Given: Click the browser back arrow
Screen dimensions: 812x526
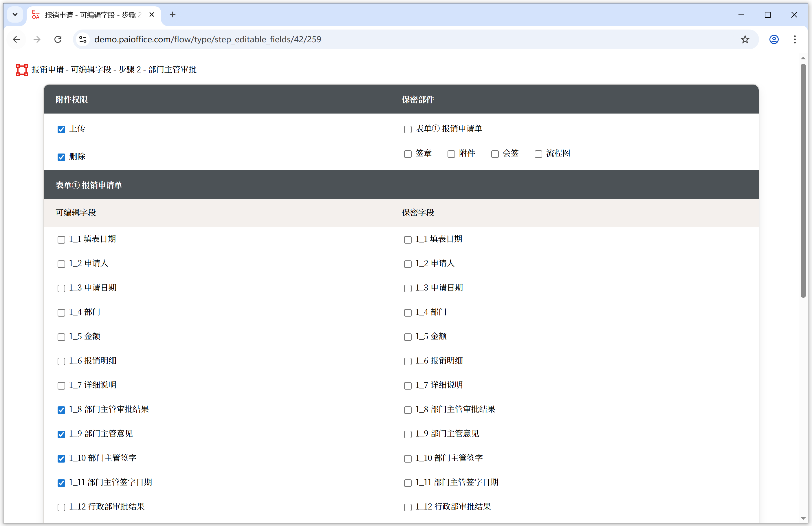Looking at the screenshot, I should [16, 39].
